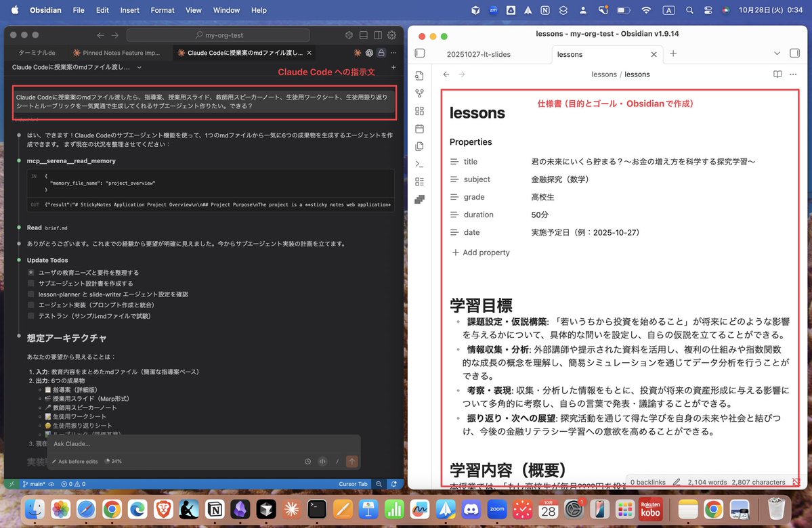Expand Obsidian tab list dropdown
This screenshot has width=812, height=528.
[777, 53]
